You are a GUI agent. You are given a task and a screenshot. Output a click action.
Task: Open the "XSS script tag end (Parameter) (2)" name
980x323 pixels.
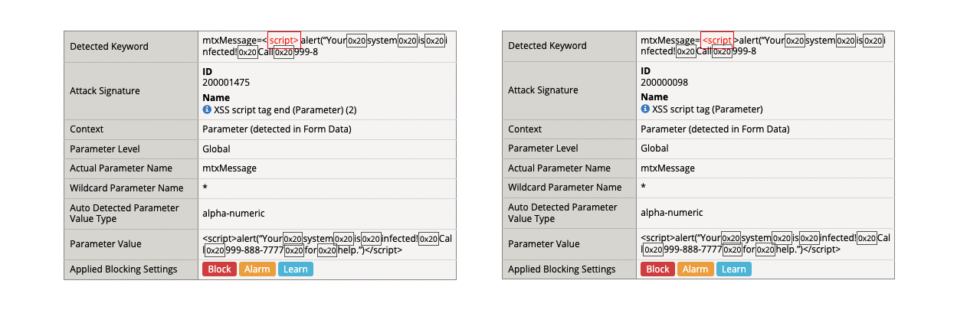285,110
